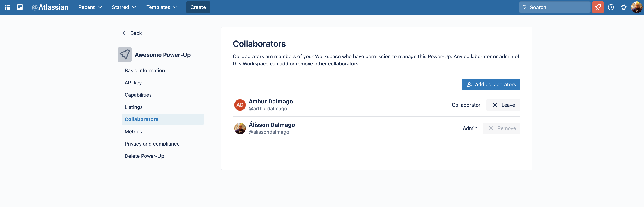Click the magnifier icon in Search

coord(525,7)
